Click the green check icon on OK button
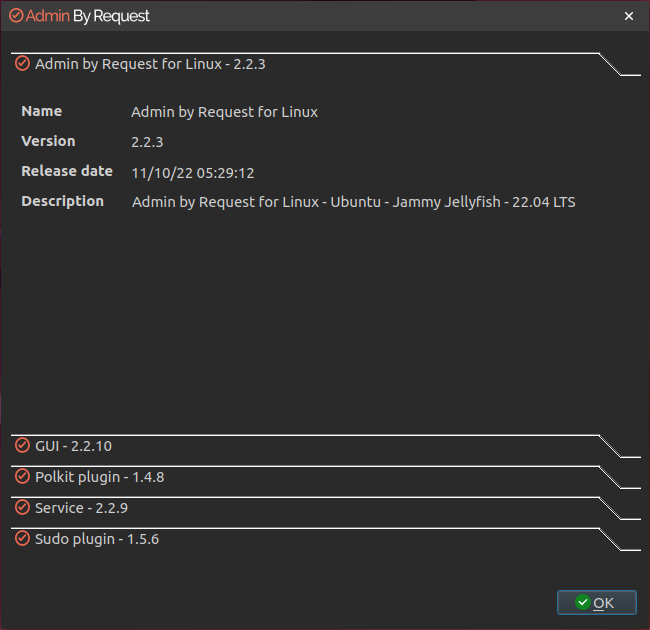 [583, 602]
